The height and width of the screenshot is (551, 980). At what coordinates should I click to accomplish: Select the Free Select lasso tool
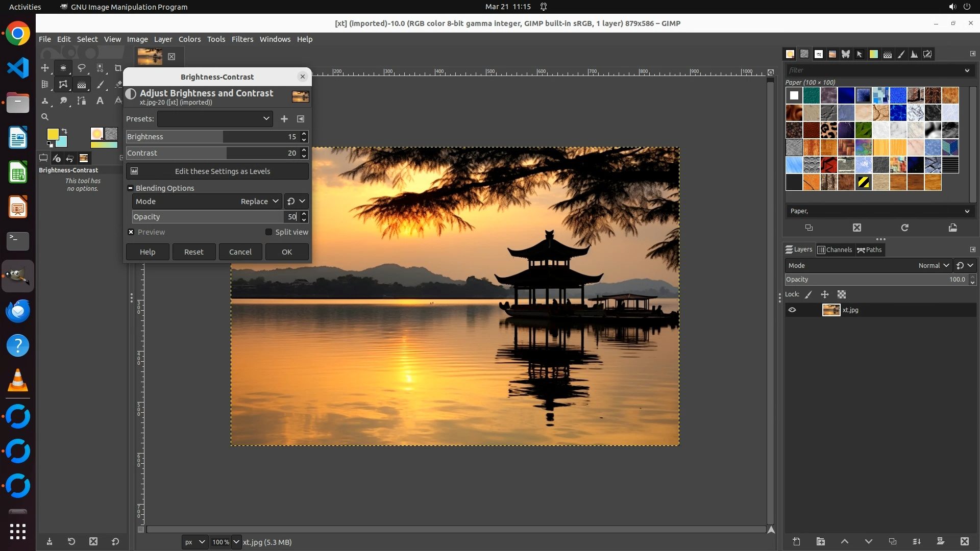(82, 68)
